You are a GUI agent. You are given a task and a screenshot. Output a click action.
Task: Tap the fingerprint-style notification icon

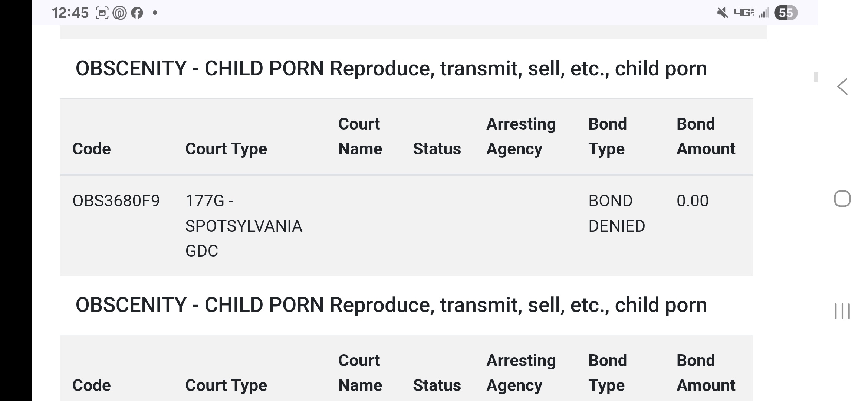pyautogui.click(x=119, y=13)
